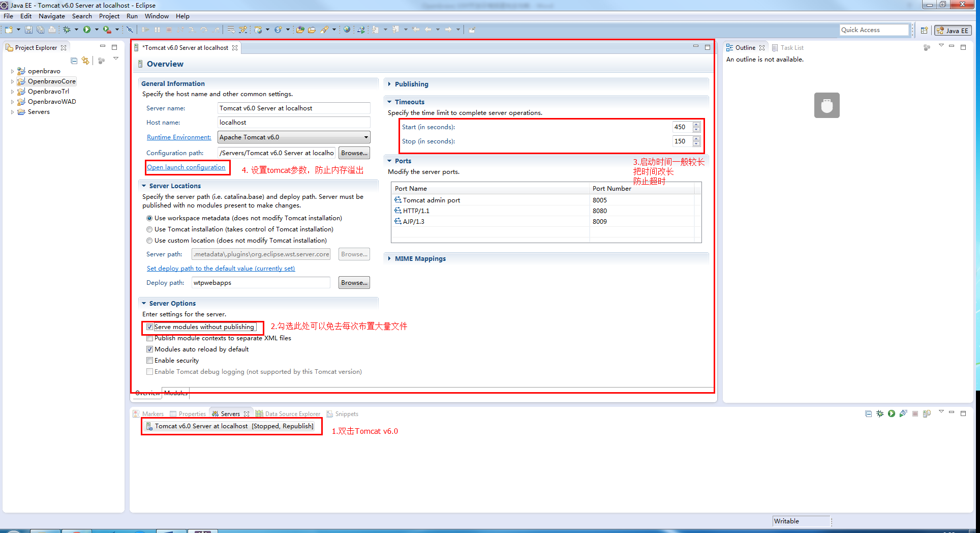Click the Skip All Breakpoints icon
980x533 pixels.
tap(130, 29)
